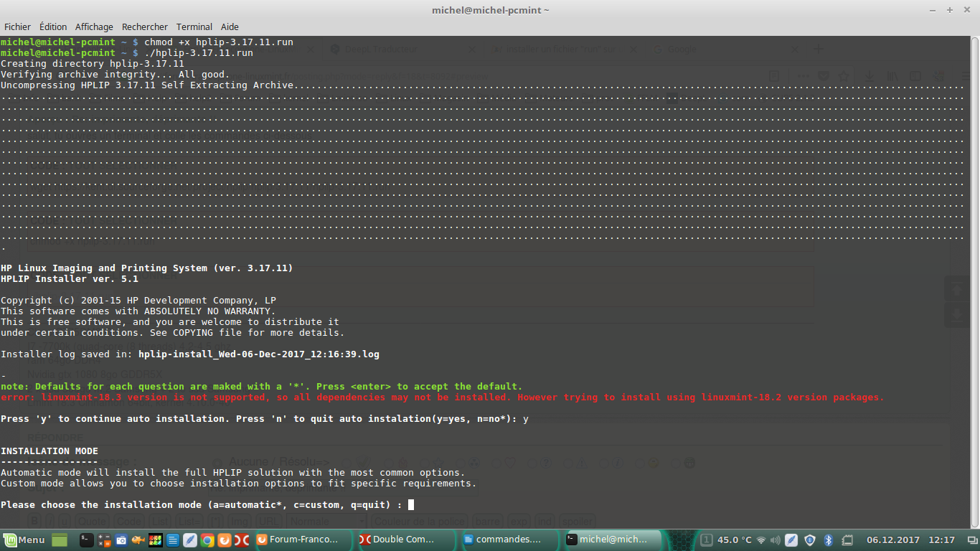Click the removable drives tray icon
This screenshot has height=551, width=980.
pos(847,540)
